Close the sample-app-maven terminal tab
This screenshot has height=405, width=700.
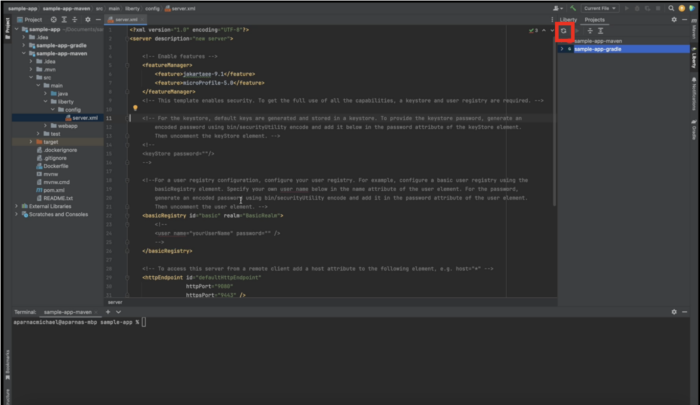click(x=96, y=312)
